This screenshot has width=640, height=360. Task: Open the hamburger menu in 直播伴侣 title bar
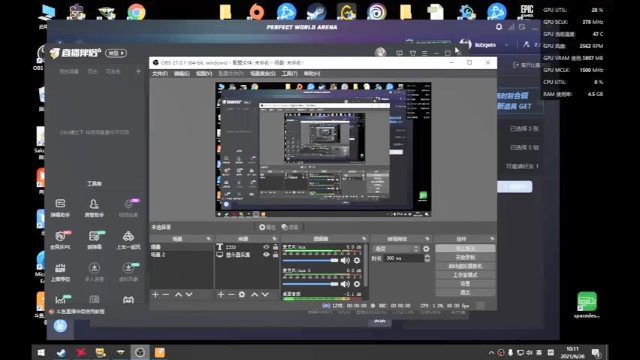point(424,53)
